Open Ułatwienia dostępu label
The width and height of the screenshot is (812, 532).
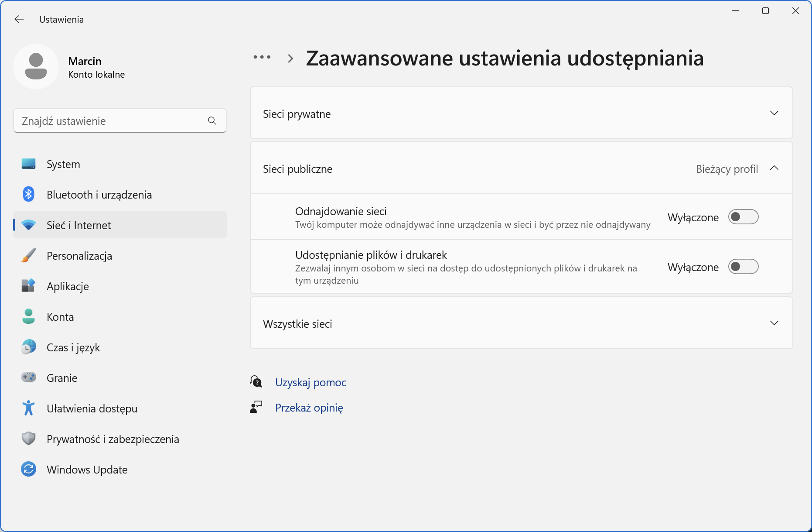pos(92,408)
